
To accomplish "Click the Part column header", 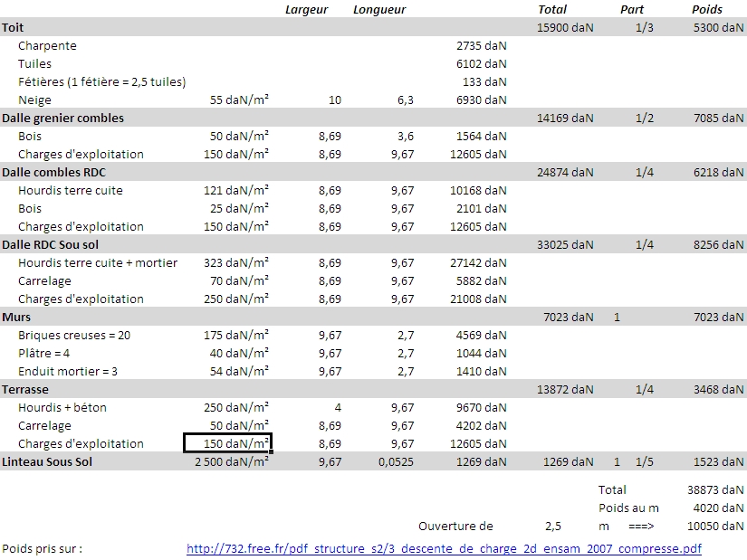I will click(x=632, y=10).
